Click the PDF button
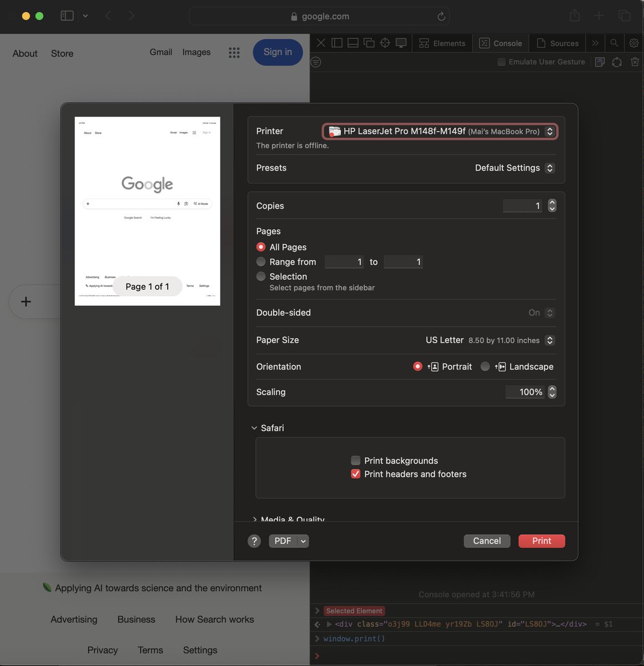644x666 pixels. (283, 541)
